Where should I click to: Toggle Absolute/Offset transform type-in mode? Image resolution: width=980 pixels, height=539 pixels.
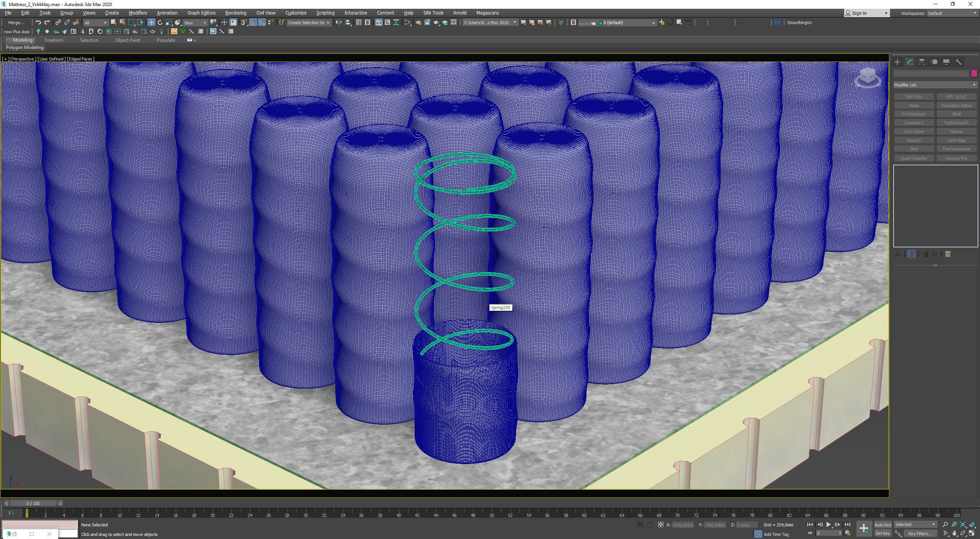[x=660, y=525]
